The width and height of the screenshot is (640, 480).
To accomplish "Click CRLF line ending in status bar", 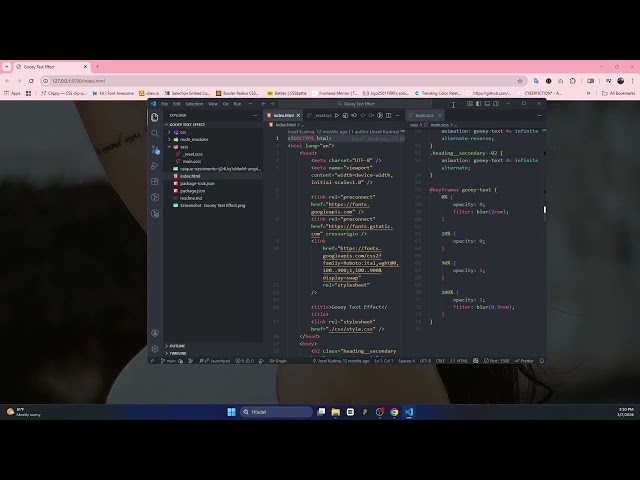I will point(440,361).
